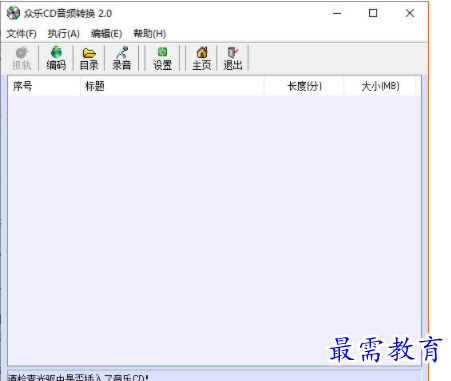
Task: Select the 编码 (encode) toolbar icon
Action: pos(56,58)
